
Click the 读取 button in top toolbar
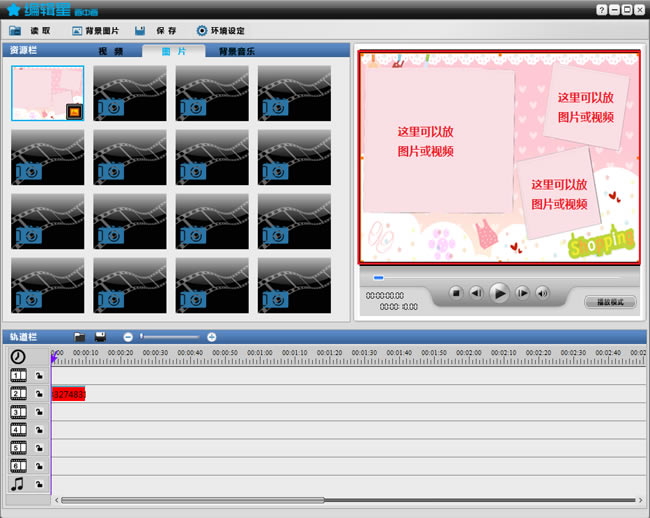point(31,31)
